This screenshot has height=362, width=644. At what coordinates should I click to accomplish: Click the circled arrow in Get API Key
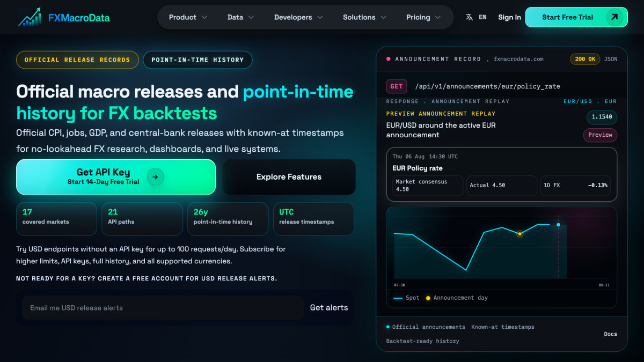point(155,176)
